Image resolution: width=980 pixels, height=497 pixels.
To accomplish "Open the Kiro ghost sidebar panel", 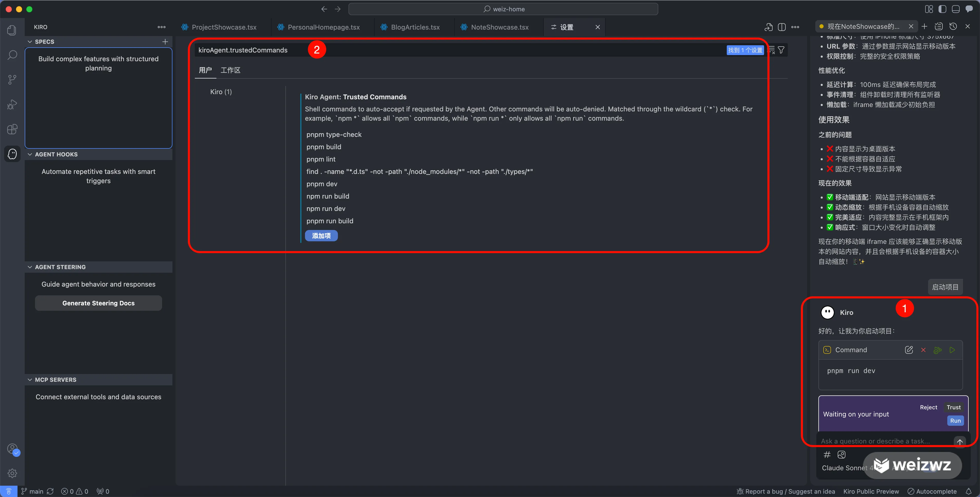I will [12, 154].
